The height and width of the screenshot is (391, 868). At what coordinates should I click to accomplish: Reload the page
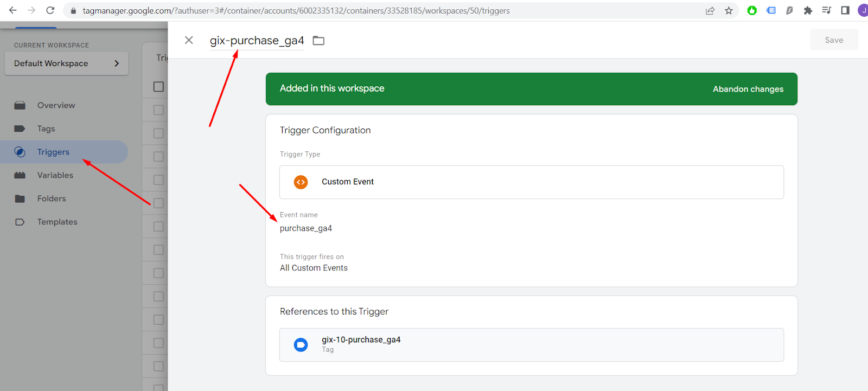click(50, 10)
